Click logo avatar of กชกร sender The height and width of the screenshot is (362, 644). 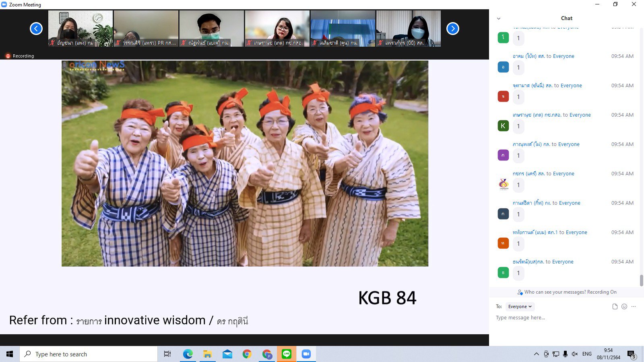pos(503,185)
